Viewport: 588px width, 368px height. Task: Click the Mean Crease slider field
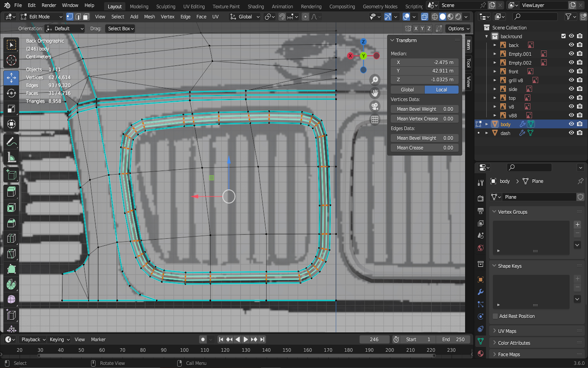424,148
